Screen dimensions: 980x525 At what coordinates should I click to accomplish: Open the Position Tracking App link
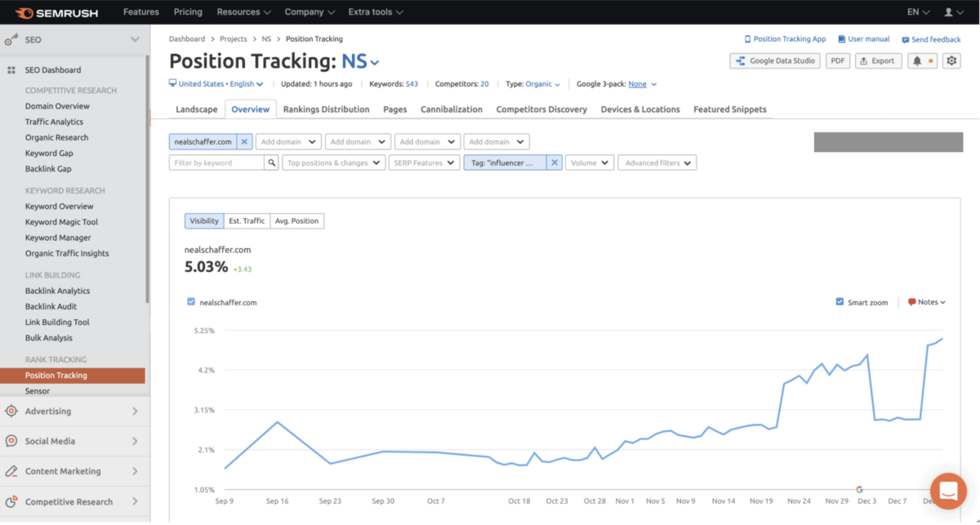coord(785,39)
